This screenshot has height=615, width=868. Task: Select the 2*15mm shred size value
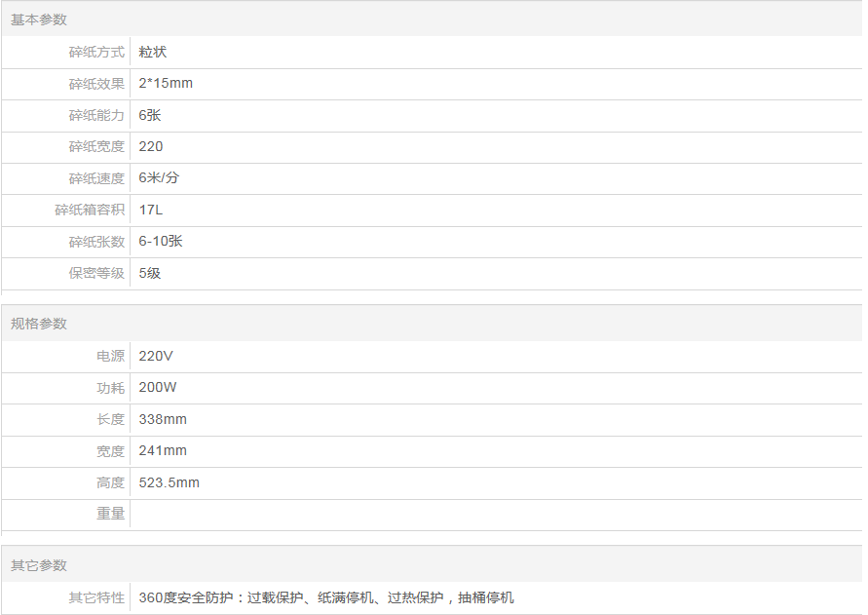(166, 84)
